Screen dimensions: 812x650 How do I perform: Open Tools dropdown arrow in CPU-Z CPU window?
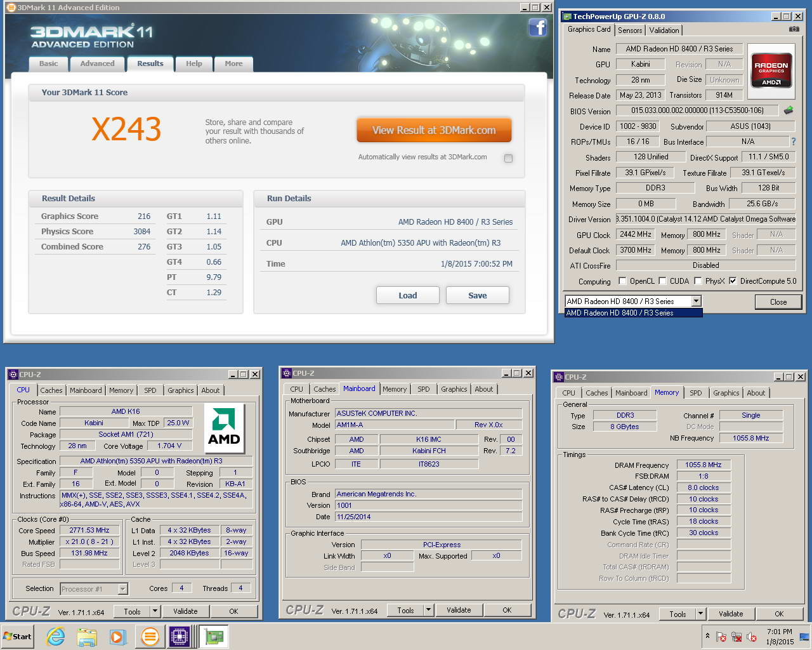[155, 611]
